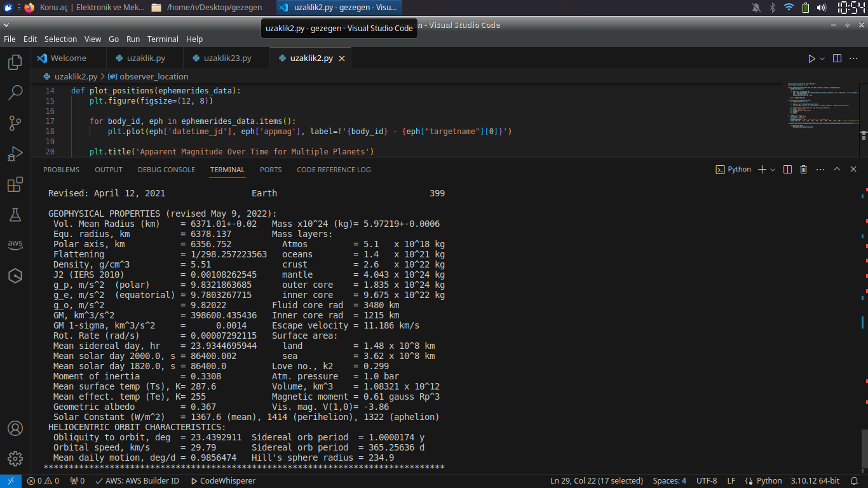The height and width of the screenshot is (488, 868).
Task: Select the 3.10.12 64-bit interpreter
Action: [815, 481]
